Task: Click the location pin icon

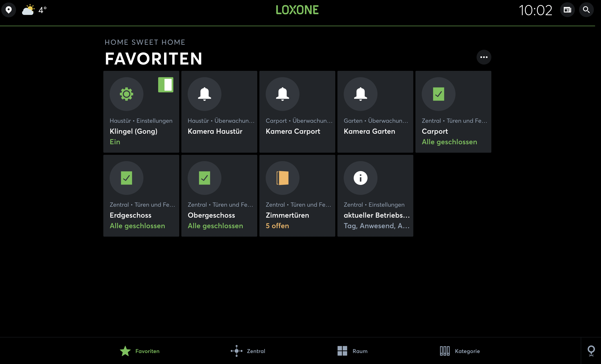Action: [x=8, y=10]
